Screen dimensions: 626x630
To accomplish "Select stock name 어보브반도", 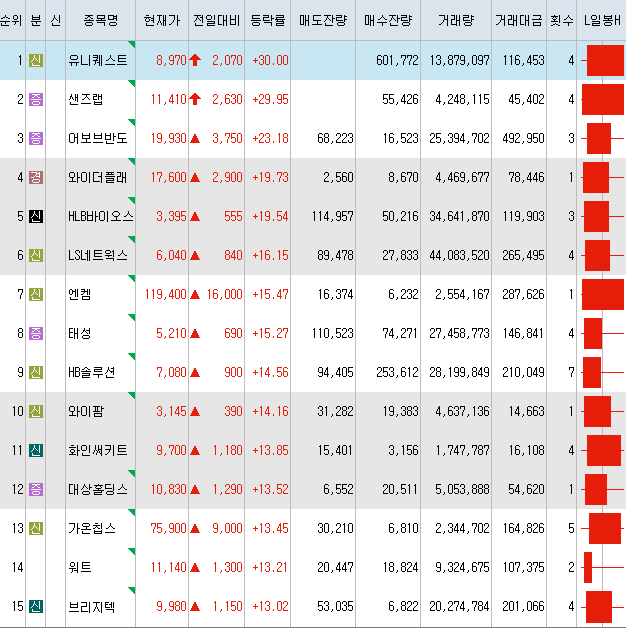I will [x=98, y=138].
